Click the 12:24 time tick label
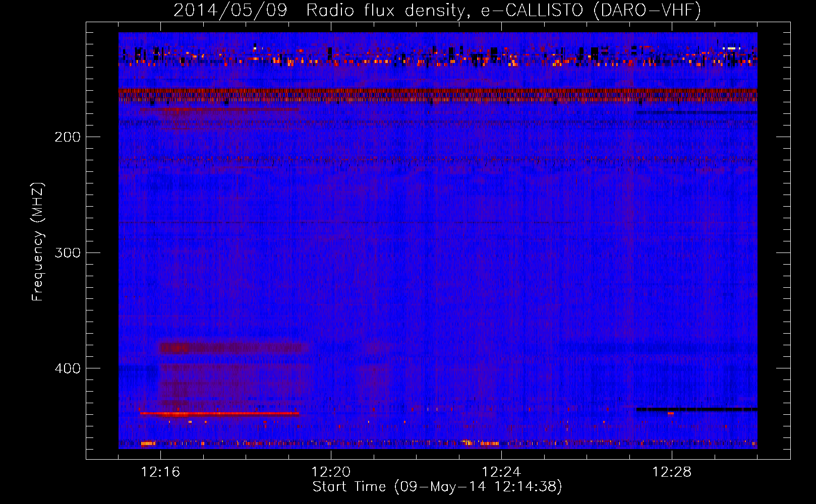Image resolution: width=816 pixels, height=504 pixels. coord(501,472)
